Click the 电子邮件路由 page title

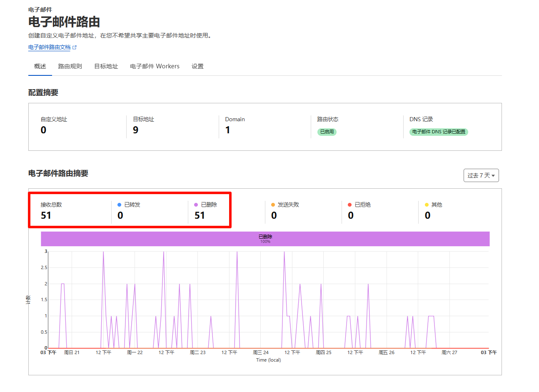tap(64, 22)
